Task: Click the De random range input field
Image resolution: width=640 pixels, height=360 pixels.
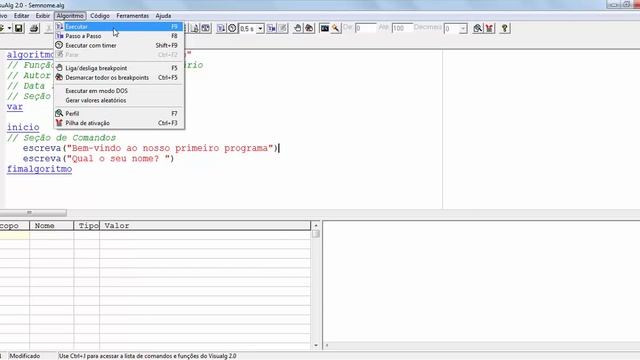Action: (365, 28)
